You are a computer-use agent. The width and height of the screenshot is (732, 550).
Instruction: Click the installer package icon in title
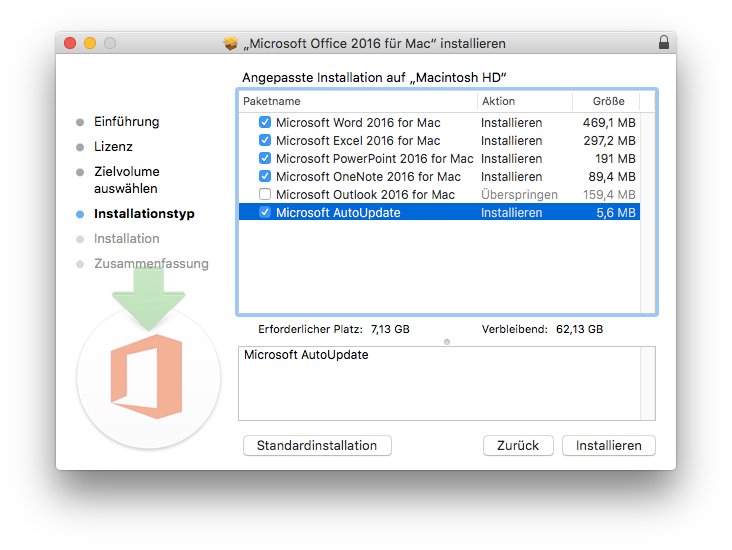(x=231, y=43)
